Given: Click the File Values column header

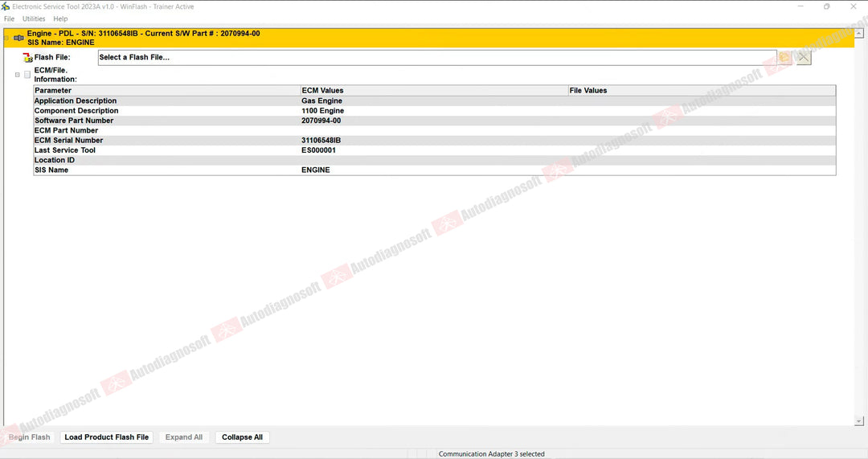Looking at the screenshot, I should tap(702, 90).
